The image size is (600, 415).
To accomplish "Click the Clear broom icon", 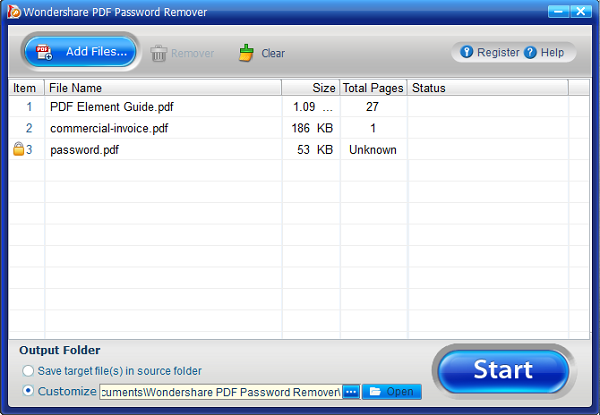I will (246, 53).
